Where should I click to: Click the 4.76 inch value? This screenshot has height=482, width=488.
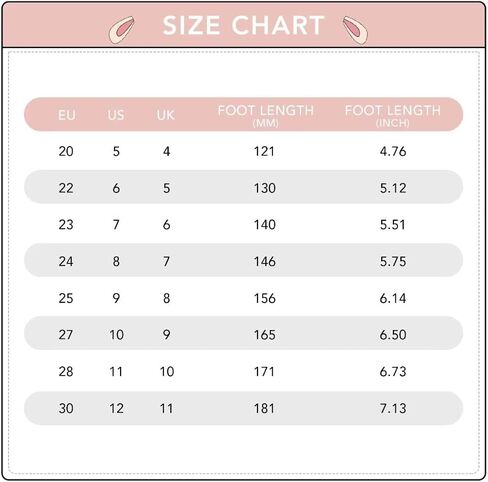click(x=393, y=151)
